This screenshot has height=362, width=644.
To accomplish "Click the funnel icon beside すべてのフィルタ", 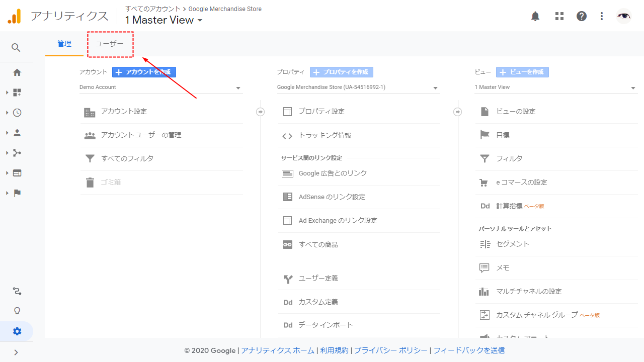I will pyautogui.click(x=90, y=159).
